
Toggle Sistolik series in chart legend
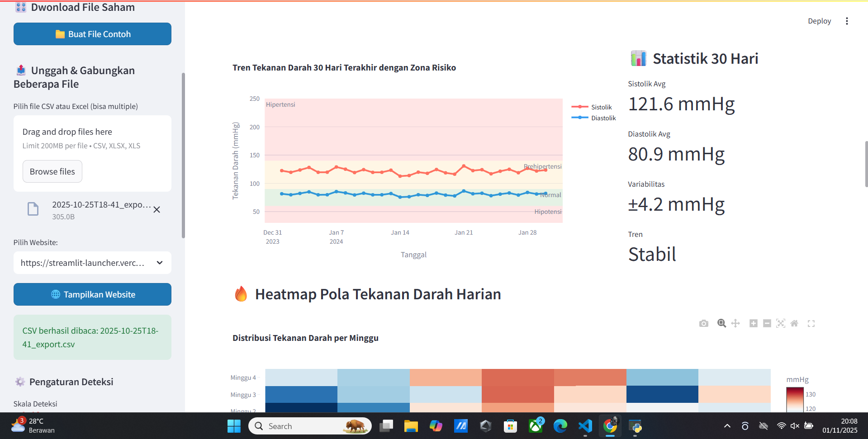tap(592, 107)
